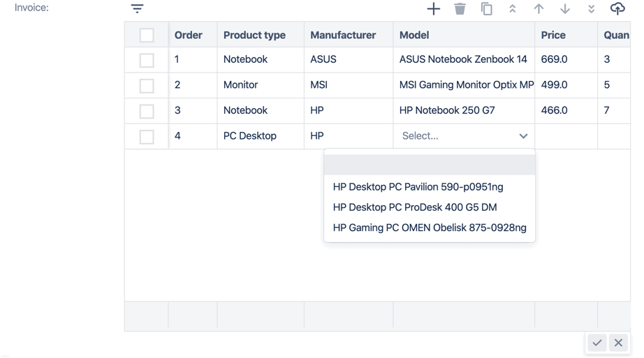Choose the blank highlighted option in dropdown

coord(429,165)
